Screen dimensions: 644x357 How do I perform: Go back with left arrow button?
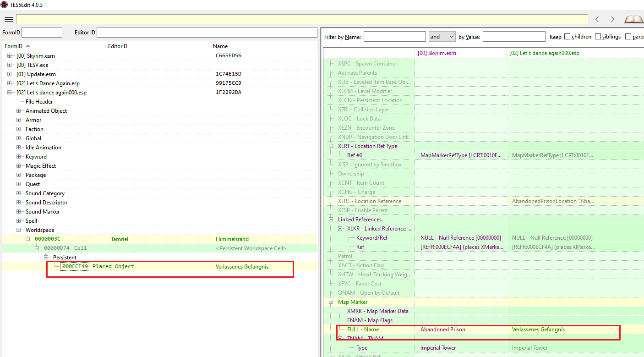[597, 19]
